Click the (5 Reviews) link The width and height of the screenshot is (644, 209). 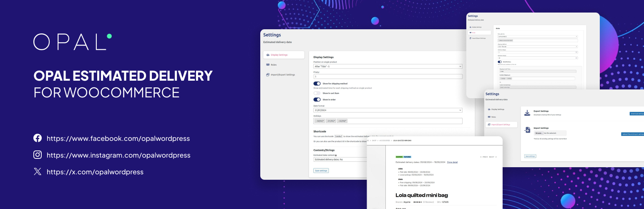[429, 201]
